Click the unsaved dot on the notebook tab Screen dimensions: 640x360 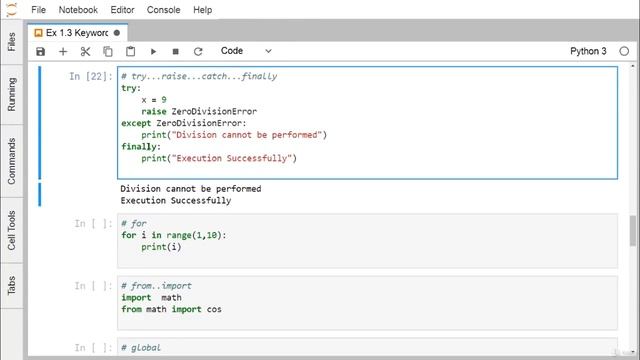(x=117, y=33)
